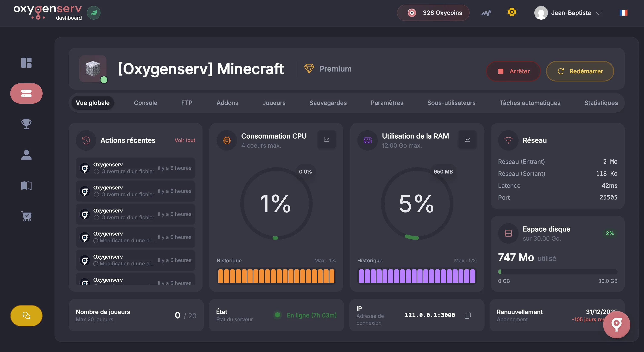The height and width of the screenshot is (352, 644).
Task: Toggle the sun light-mode theme icon
Action: point(512,12)
